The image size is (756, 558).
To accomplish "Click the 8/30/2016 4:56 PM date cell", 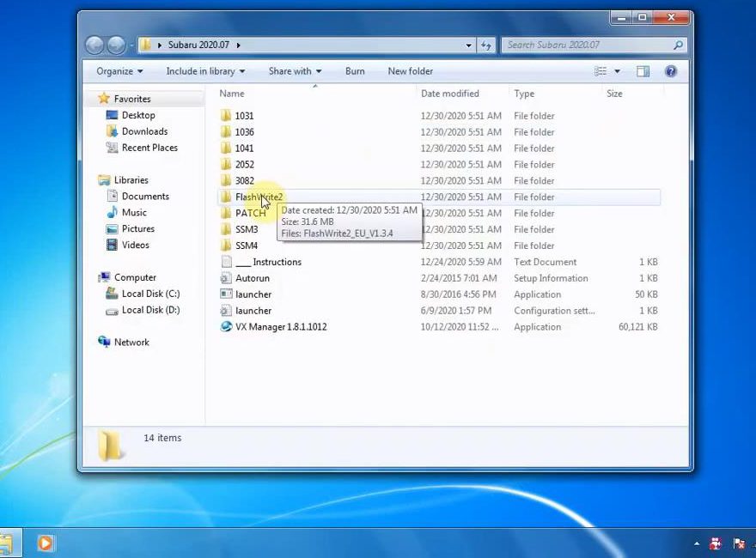I will pos(458,294).
